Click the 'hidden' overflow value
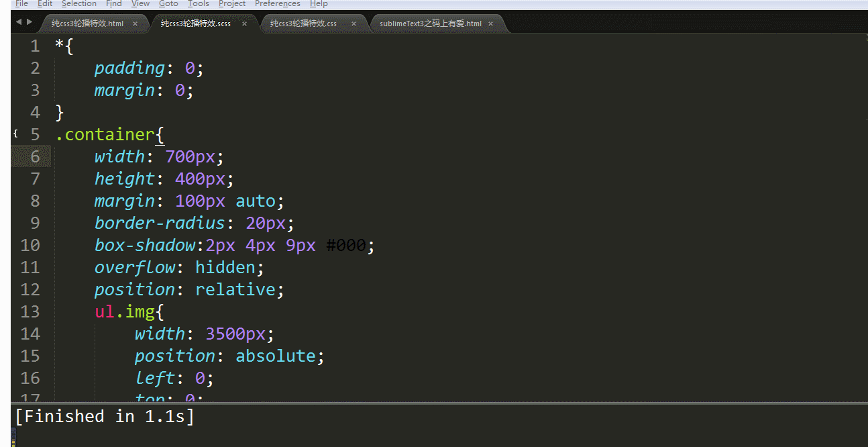 tap(225, 267)
